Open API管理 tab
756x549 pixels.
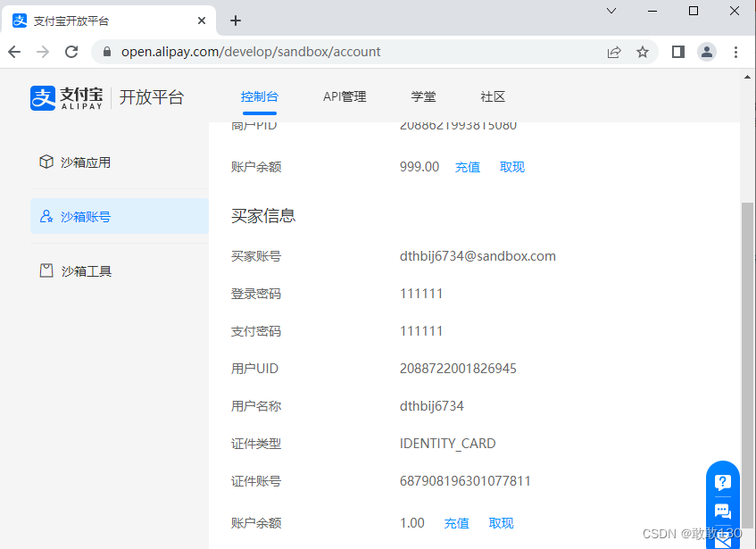pos(345,96)
